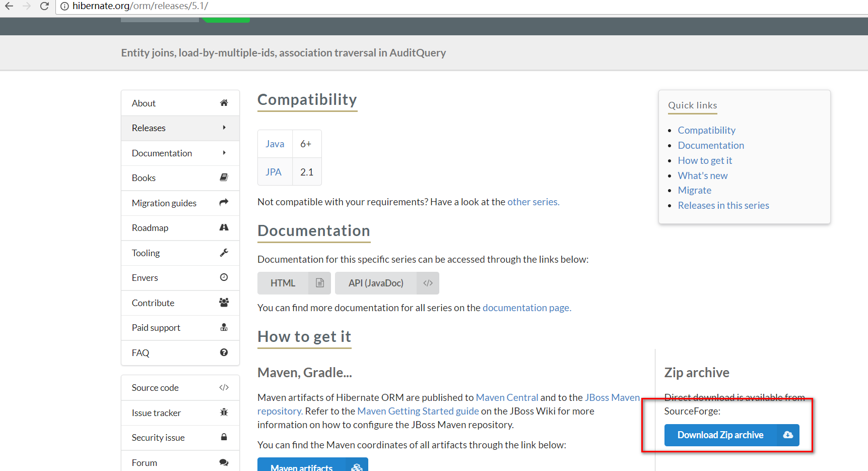Open Migration guides in the sidebar

pyautogui.click(x=180, y=203)
